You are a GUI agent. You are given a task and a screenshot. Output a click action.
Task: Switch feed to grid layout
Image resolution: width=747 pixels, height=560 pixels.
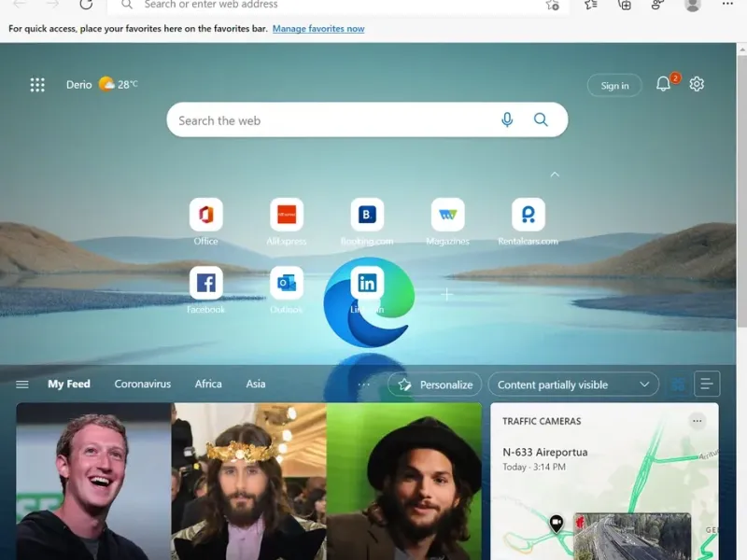coord(678,384)
